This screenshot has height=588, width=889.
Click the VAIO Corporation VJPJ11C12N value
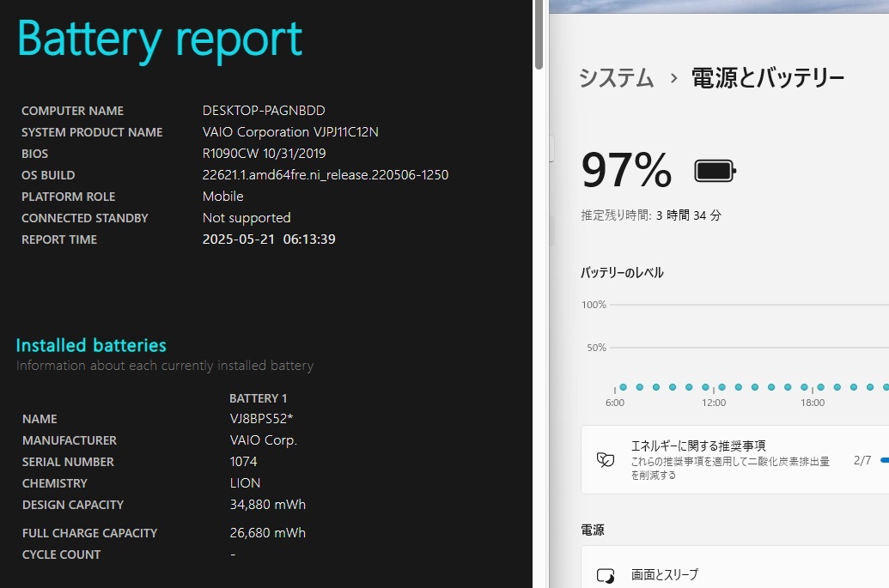coord(290,132)
